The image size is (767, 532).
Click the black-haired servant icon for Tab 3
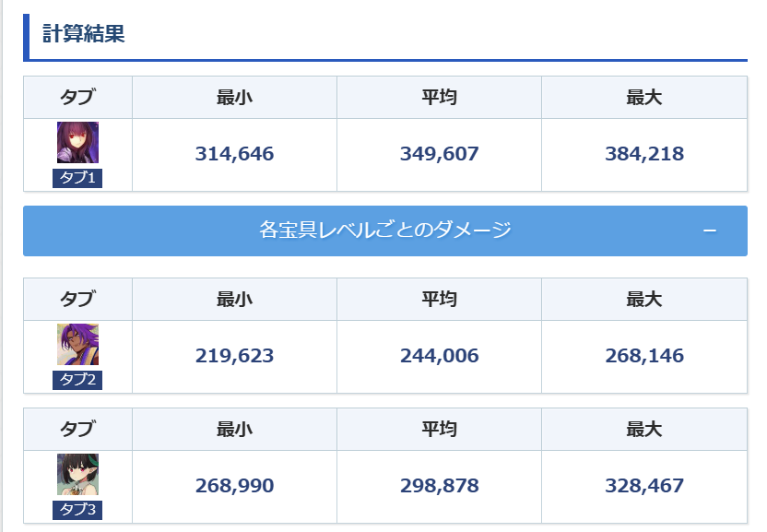tap(77, 474)
